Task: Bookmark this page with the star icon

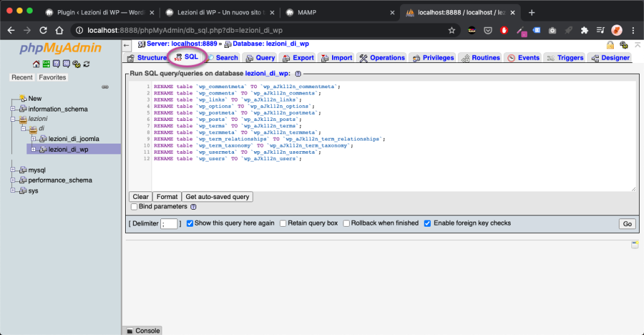Action: click(x=452, y=30)
